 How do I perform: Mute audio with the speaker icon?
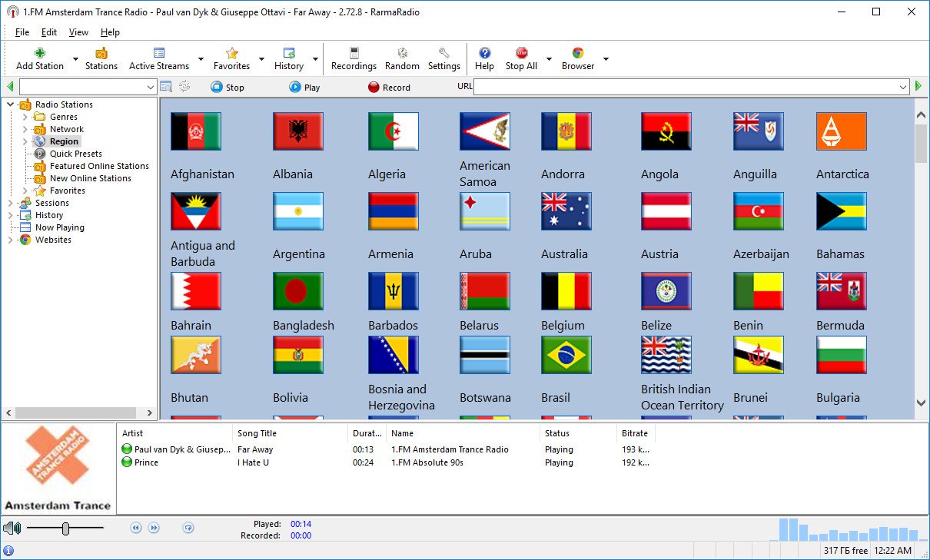[x=11, y=528]
